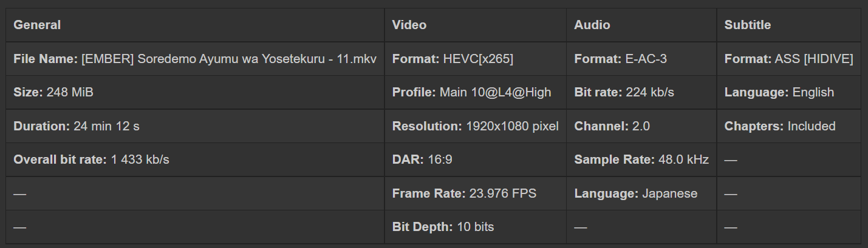868x248 pixels.
Task: Select the Audio column header
Action: coord(592,25)
